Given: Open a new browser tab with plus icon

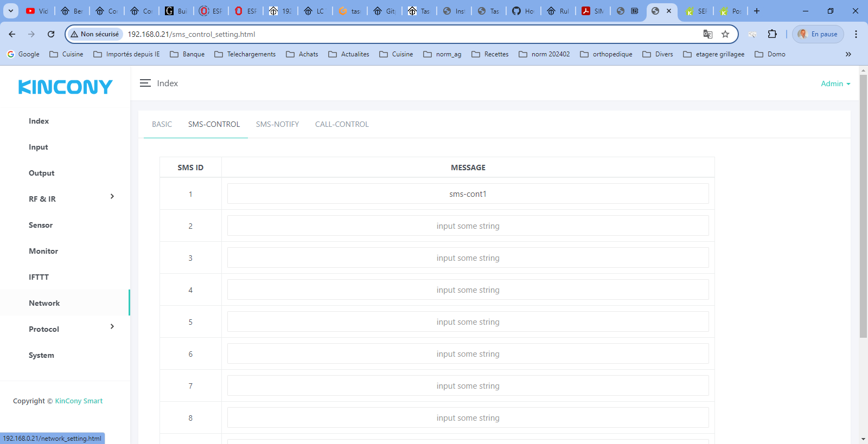Looking at the screenshot, I should 757,11.
